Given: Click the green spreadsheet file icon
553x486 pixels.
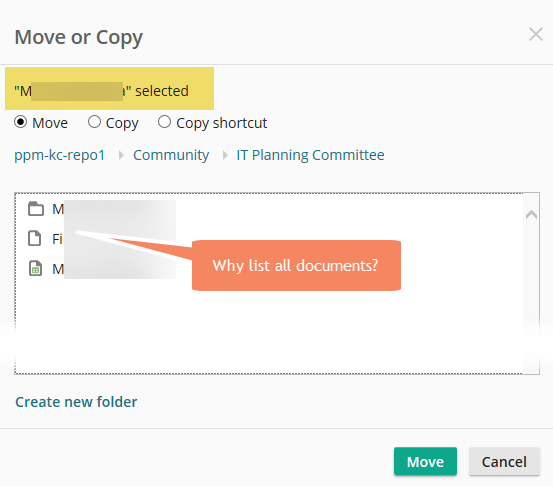Looking at the screenshot, I should (35, 268).
